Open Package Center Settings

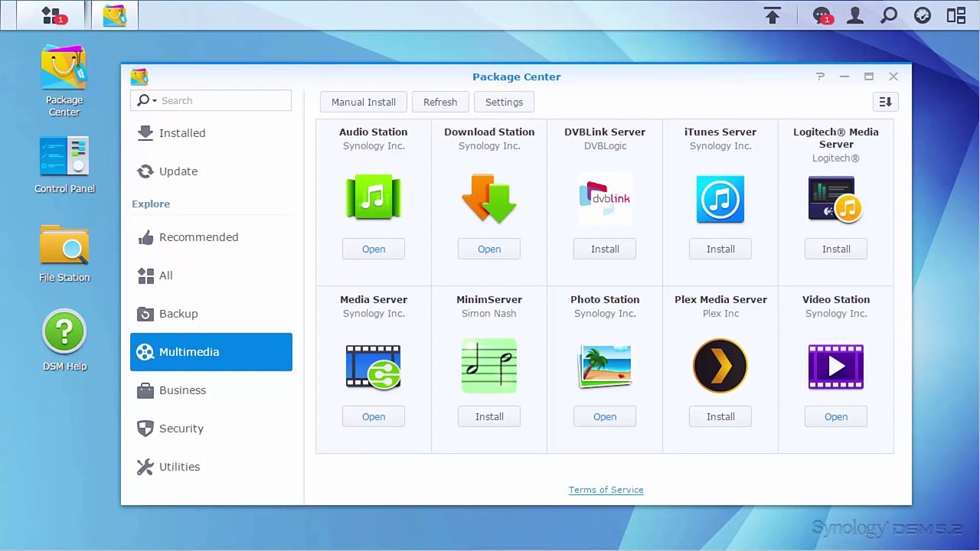[504, 102]
